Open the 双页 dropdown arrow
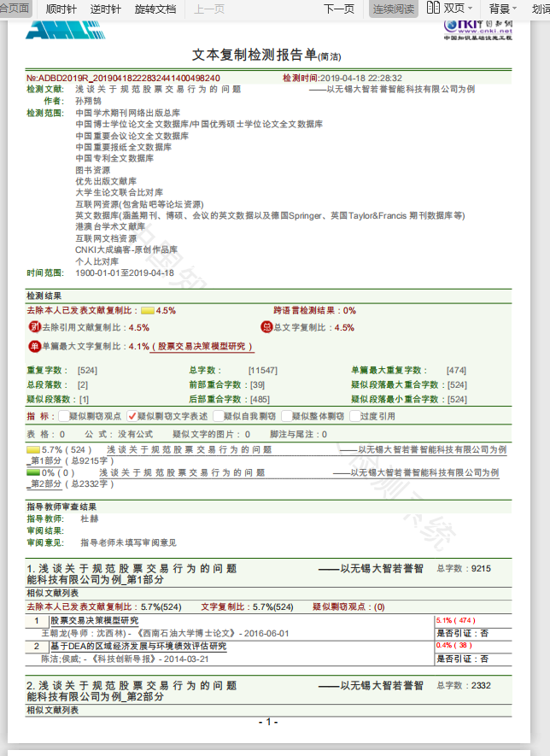This screenshot has height=756, width=550. [x=470, y=9]
